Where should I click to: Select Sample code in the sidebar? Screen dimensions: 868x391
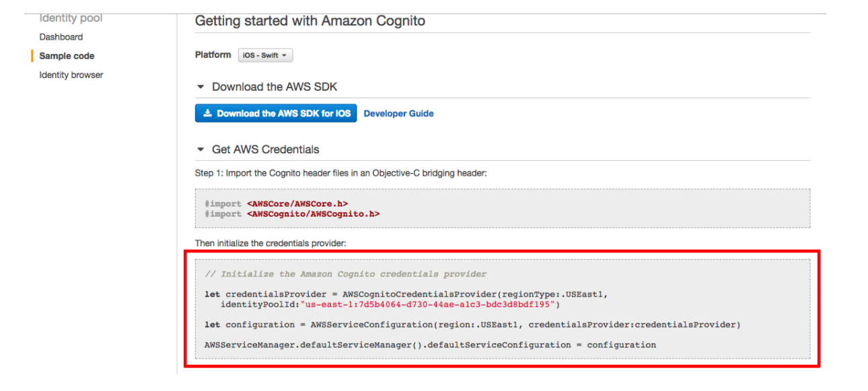[67, 56]
